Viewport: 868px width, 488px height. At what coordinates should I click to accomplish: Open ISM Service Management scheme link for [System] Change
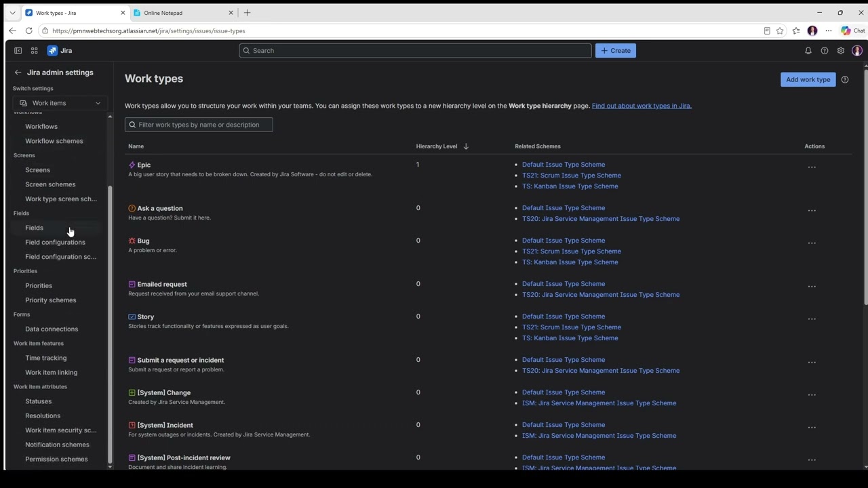coord(599,403)
